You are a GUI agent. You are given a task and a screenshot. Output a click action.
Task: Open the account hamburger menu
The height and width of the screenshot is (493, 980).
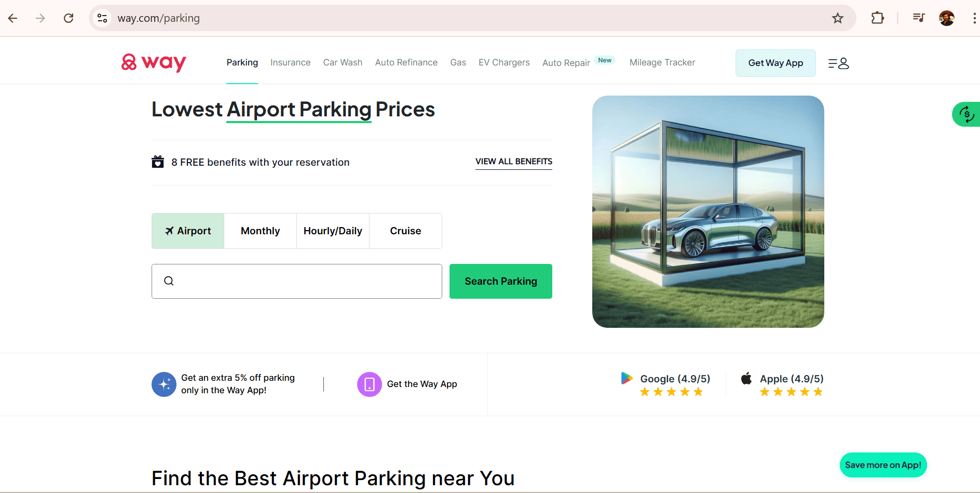[838, 63]
